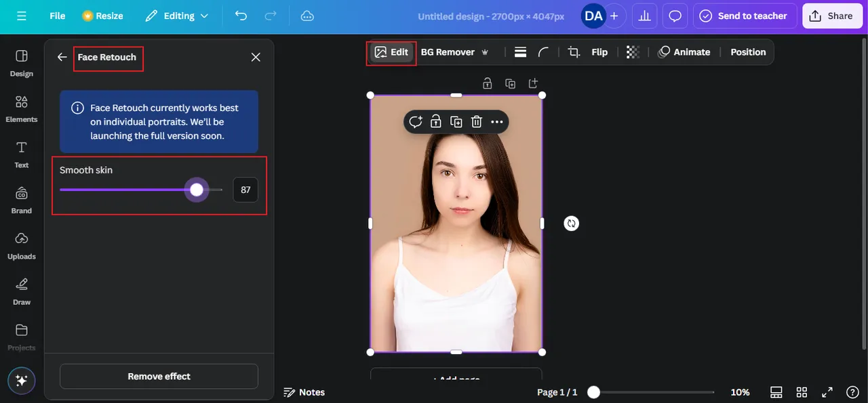Switch to grid view of pages

[802, 392]
